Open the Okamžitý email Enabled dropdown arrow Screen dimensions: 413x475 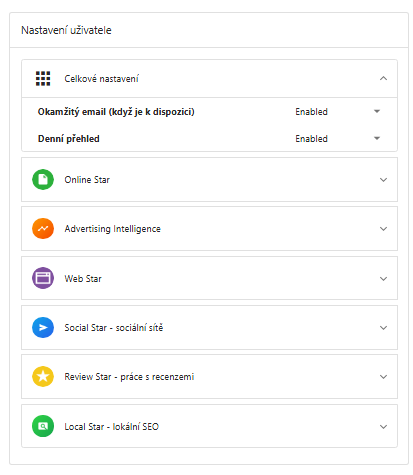click(x=377, y=111)
